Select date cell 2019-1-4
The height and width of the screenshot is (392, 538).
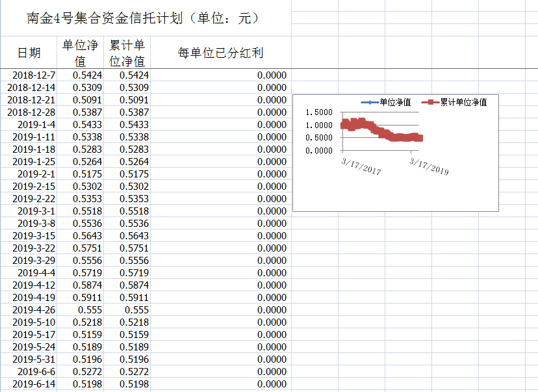pyautogui.click(x=29, y=125)
